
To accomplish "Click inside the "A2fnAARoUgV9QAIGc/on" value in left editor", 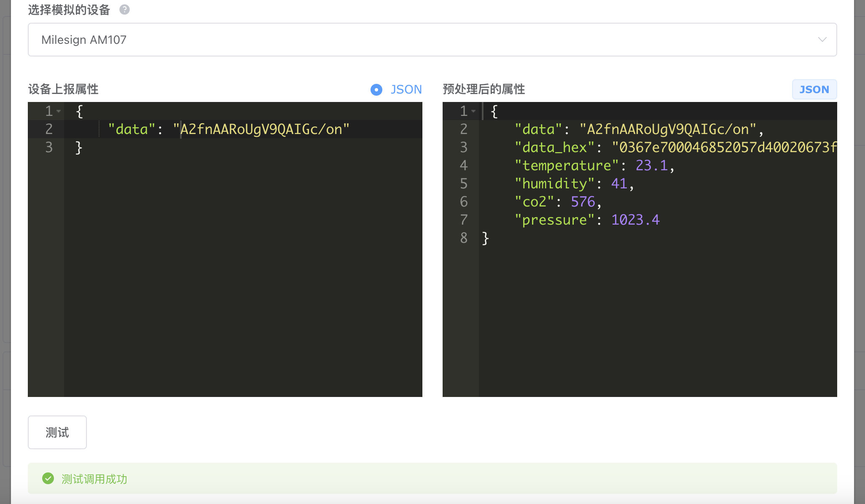I will click(261, 129).
